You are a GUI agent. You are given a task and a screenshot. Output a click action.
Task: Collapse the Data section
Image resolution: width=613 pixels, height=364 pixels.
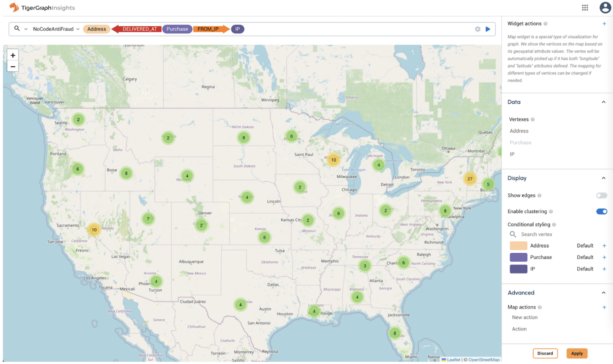pos(603,102)
